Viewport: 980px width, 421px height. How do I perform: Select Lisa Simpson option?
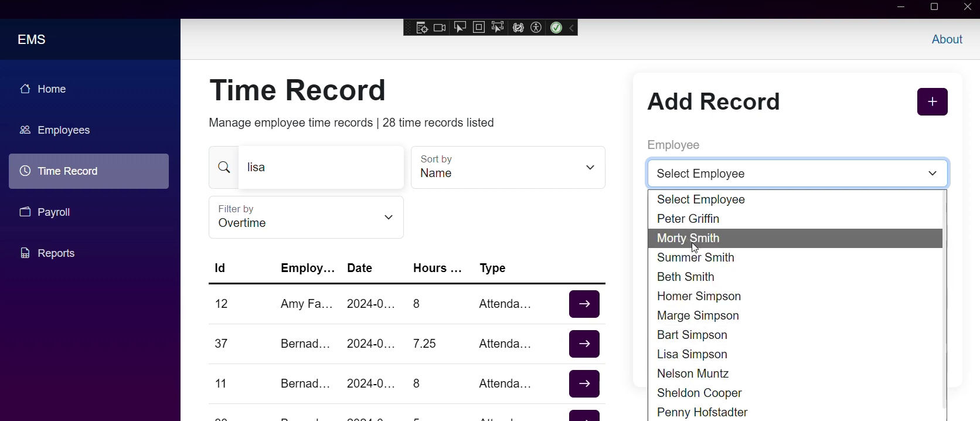[795, 355]
